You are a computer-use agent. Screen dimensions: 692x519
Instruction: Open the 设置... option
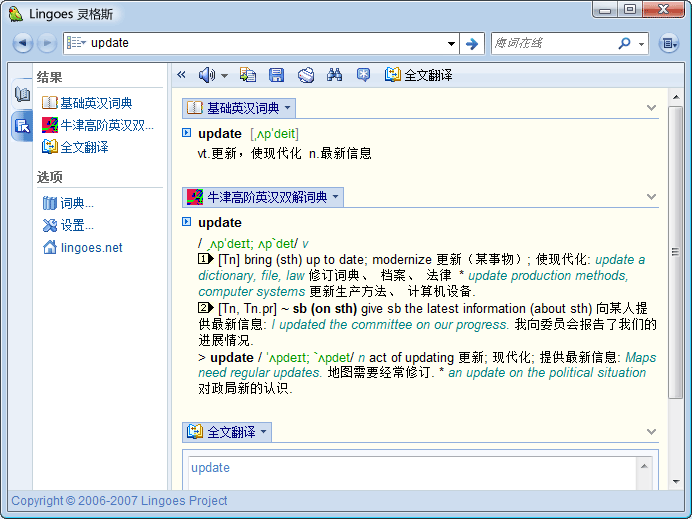[68, 225]
